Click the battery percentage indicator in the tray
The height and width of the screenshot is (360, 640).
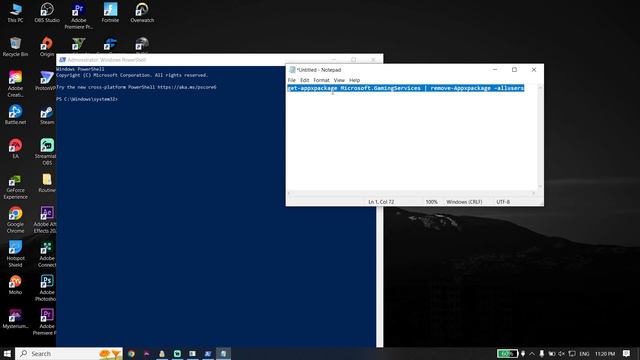pos(507,353)
